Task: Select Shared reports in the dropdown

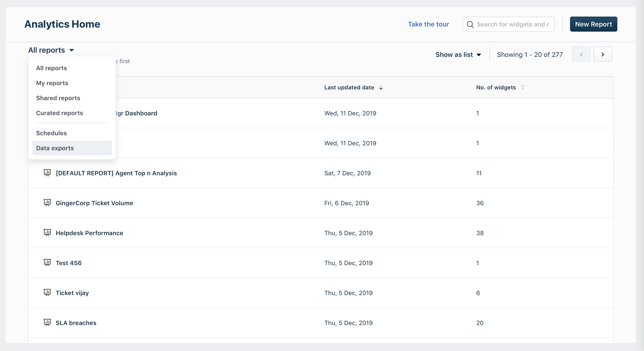Action: pos(58,98)
